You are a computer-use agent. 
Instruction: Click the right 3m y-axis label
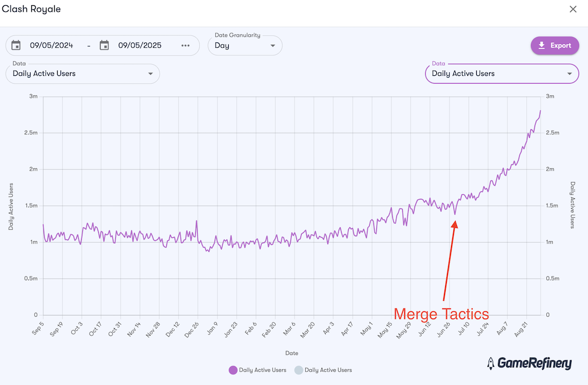(550, 96)
